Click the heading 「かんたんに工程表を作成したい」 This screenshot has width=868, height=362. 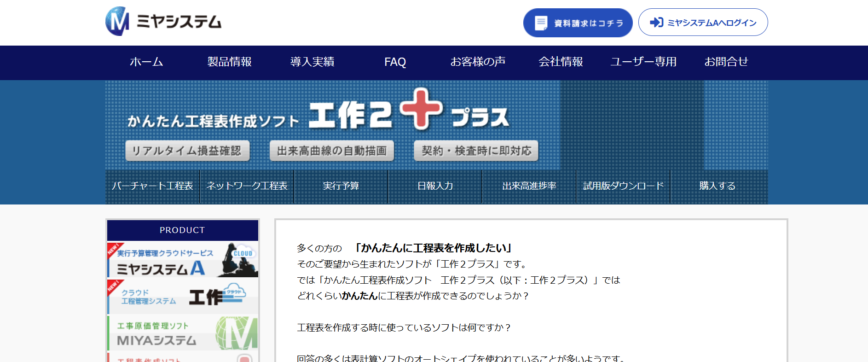[x=434, y=248]
